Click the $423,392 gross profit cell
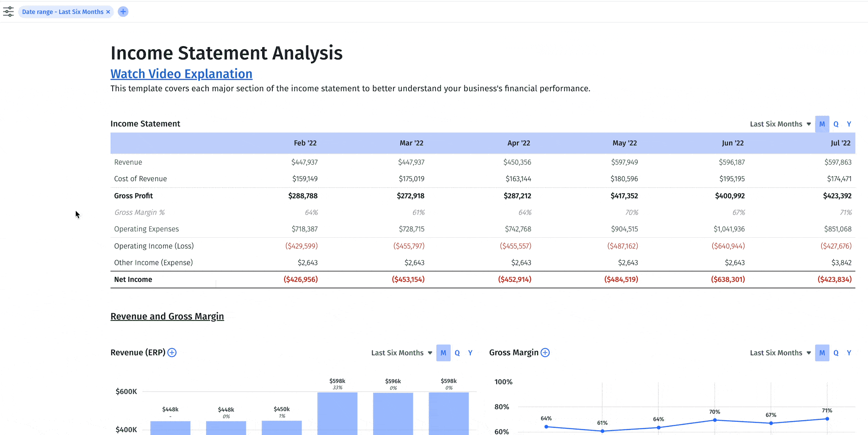 pos(837,196)
